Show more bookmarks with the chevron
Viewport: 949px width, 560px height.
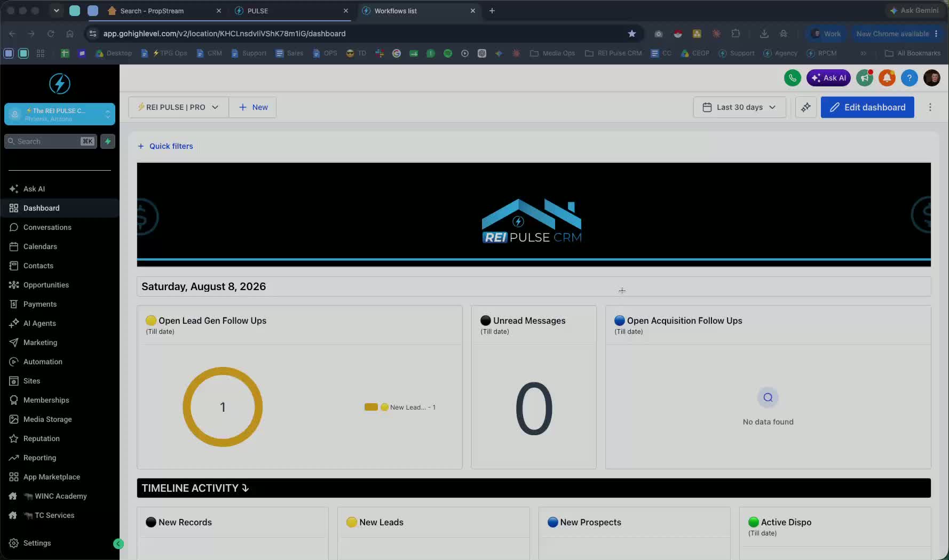click(863, 53)
